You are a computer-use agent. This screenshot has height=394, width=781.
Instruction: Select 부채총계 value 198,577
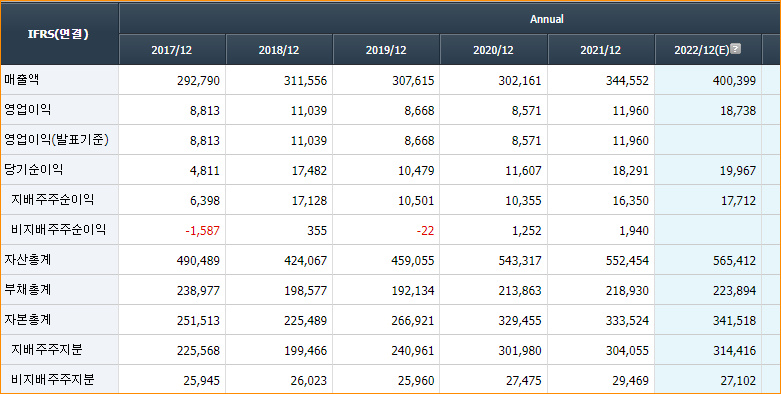pyautogui.click(x=305, y=290)
